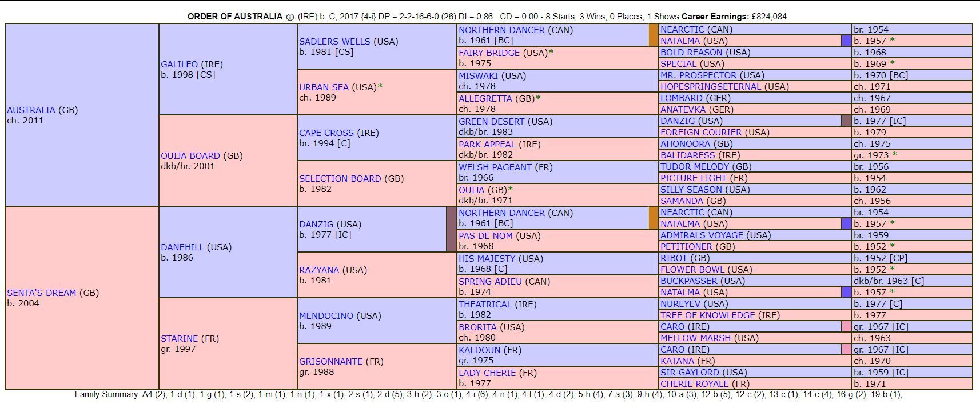
Task: Select OUIJA BOARD (GB) link
Action: (190, 155)
